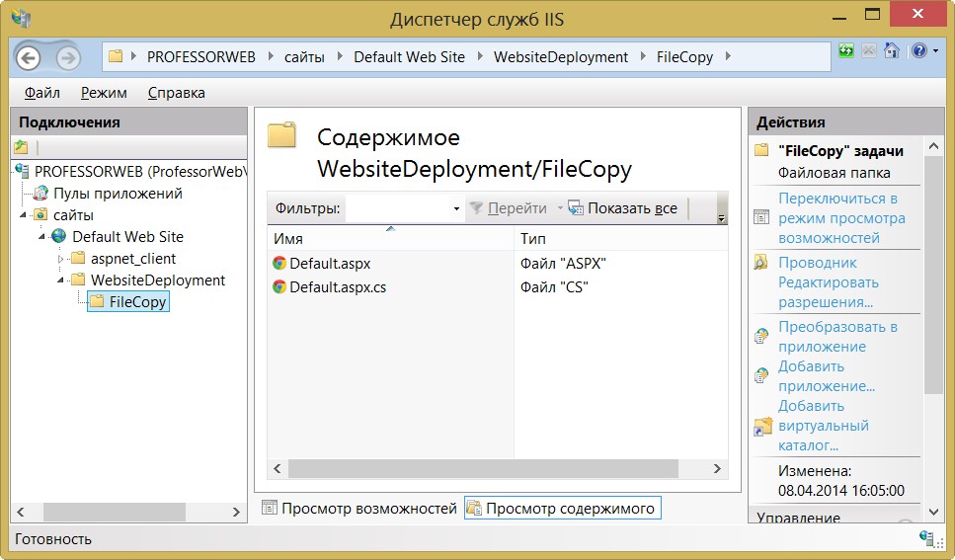Click the Добавить приложение link
Viewport: 955px width, 560px height.
pos(827,376)
